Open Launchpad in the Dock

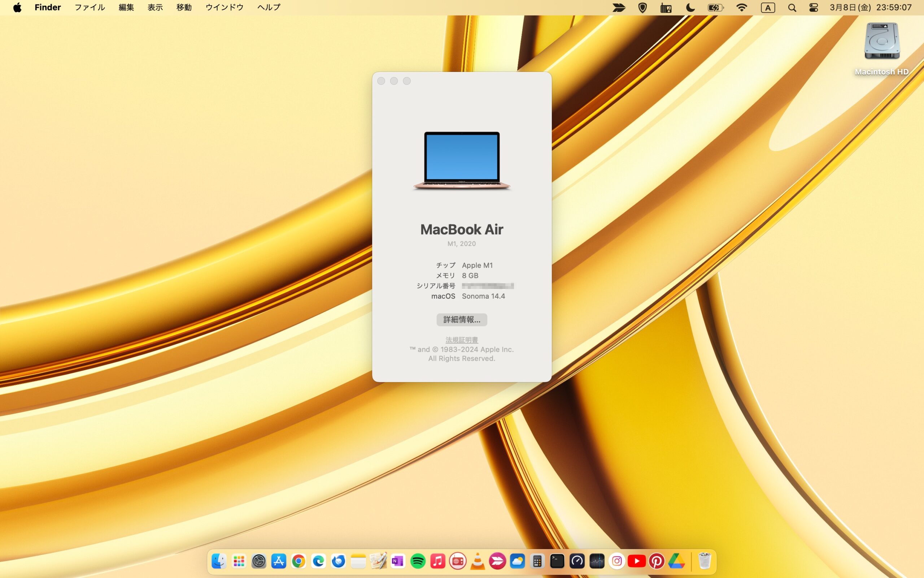[239, 561]
